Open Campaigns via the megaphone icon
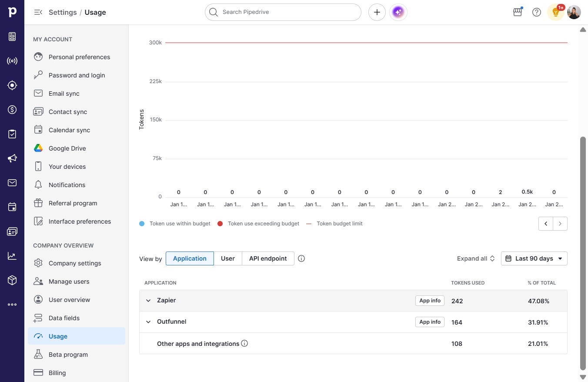Image resolution: width=588 pixels, height=382 pixels. pos(12,158)
